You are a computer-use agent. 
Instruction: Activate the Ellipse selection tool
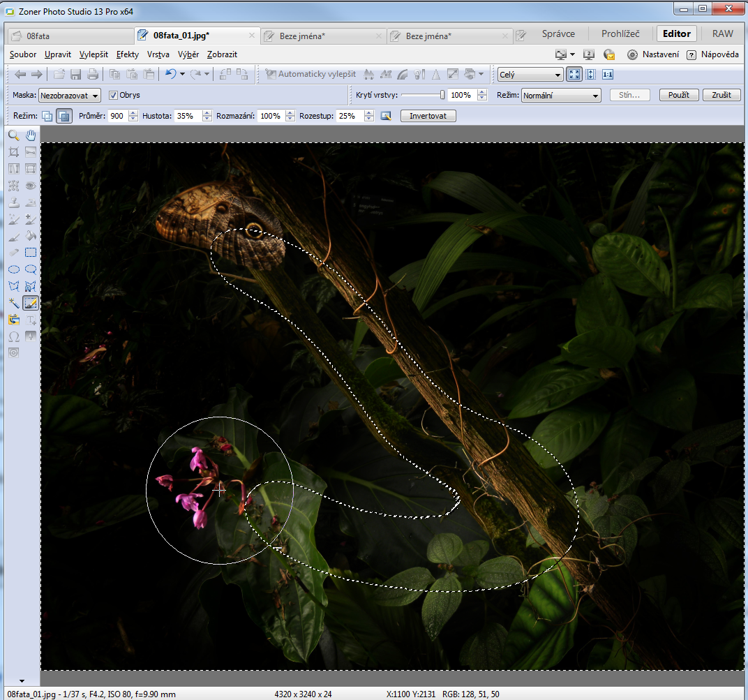(13, 269)
